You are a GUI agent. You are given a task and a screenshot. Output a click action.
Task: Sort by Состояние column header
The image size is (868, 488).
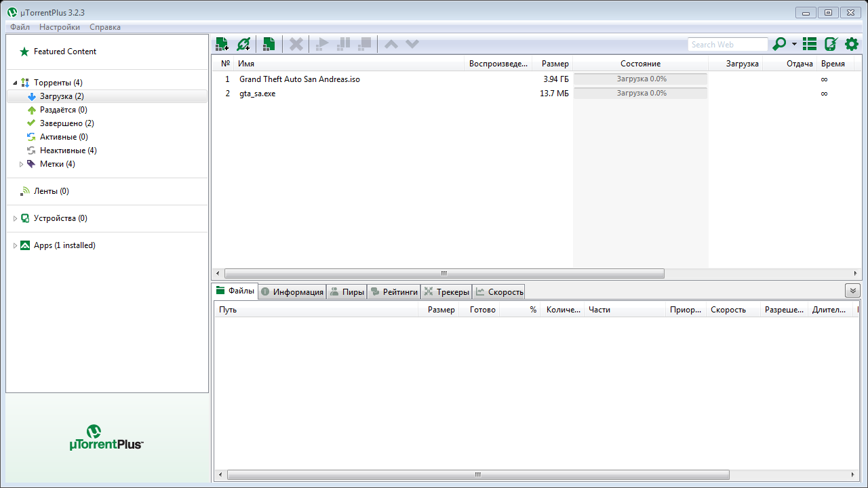(x=640, y=64)
